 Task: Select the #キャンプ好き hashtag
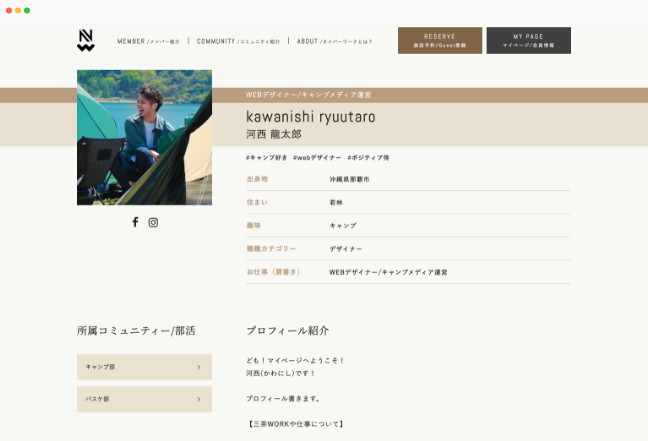(x=267, y=158)
